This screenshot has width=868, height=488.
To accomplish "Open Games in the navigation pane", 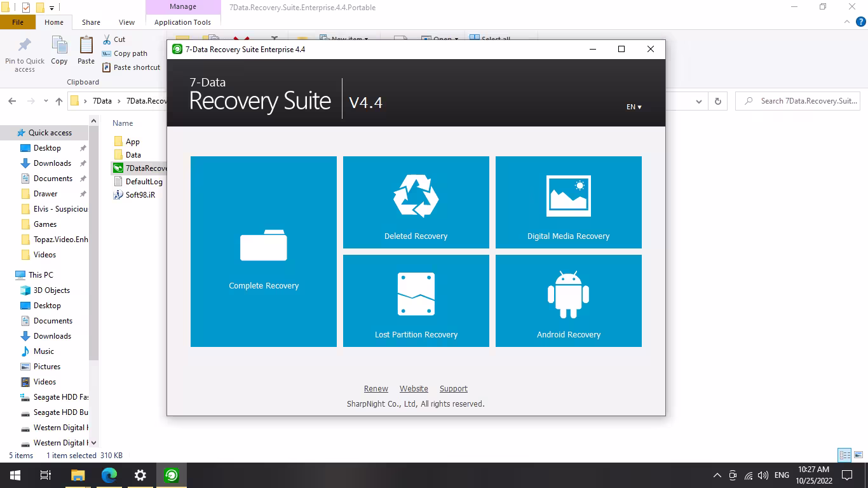I will [45, 224].
